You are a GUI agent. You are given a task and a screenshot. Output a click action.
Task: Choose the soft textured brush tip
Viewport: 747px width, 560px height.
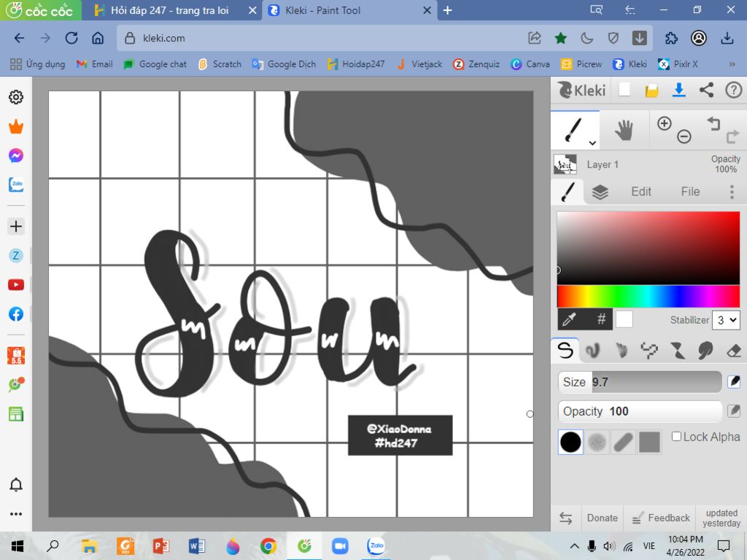[597, 442]
